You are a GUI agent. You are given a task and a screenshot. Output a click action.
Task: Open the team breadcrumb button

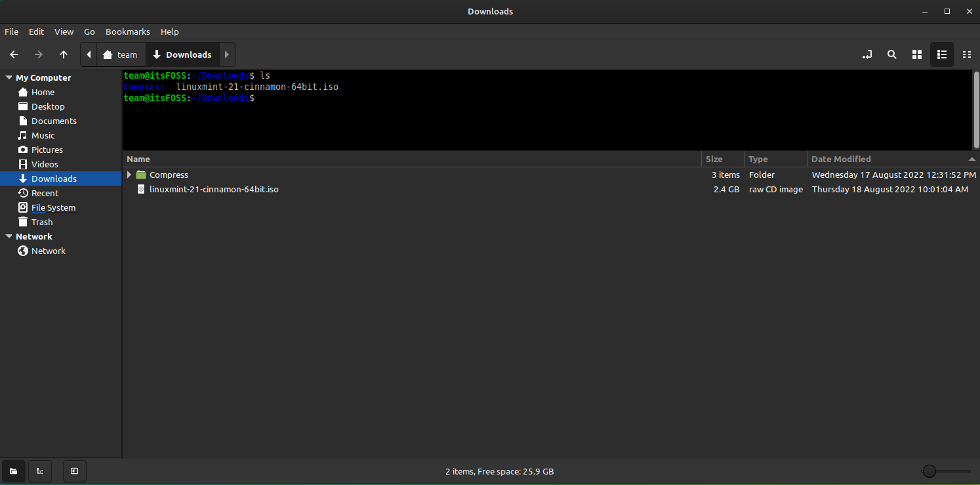tap(121, 54)
